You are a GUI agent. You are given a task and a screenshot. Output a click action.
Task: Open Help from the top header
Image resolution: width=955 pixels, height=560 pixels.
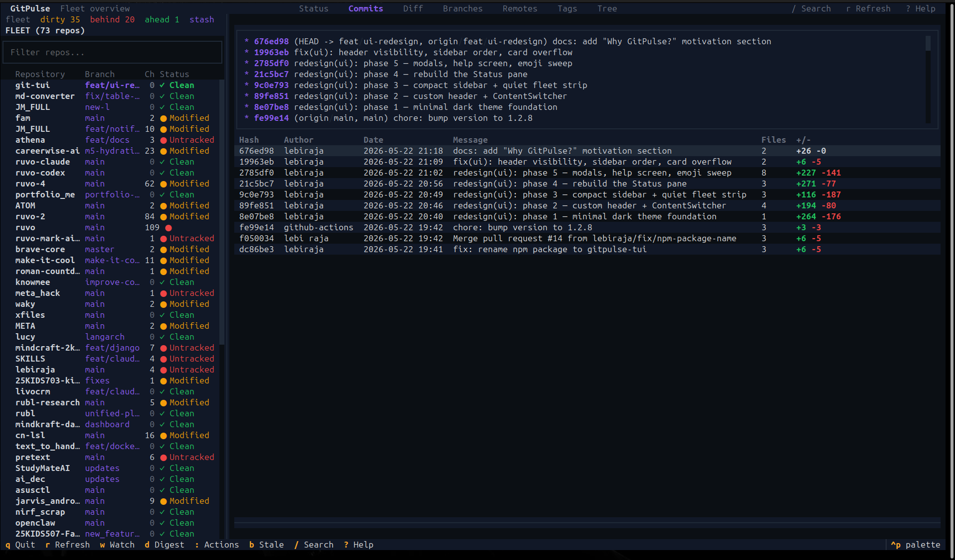click(x=920, y=8)
